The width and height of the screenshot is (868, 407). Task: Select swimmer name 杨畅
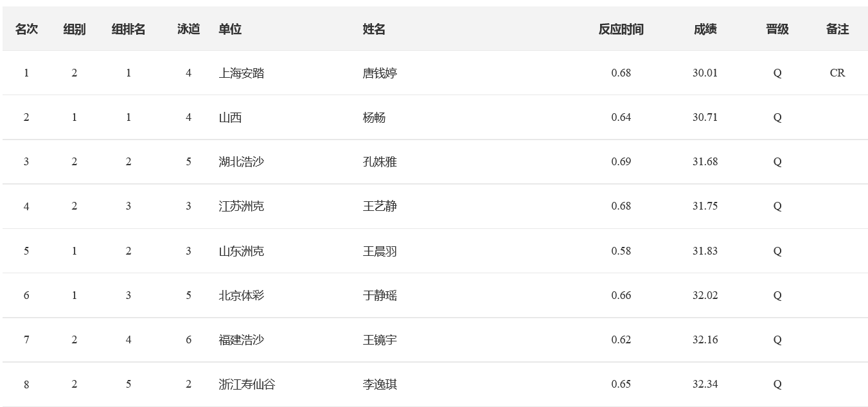(x=374, y=118)
